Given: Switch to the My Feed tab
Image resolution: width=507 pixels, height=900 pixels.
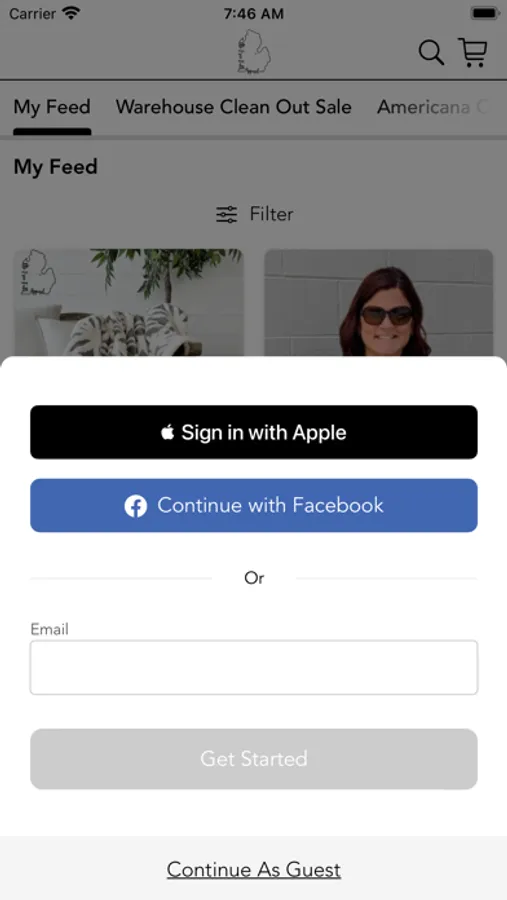Looking at the screenshot, I should [52, 107].
